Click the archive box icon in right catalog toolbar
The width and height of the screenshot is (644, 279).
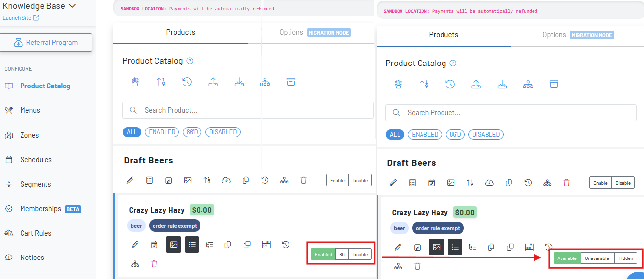pos(554,84)
